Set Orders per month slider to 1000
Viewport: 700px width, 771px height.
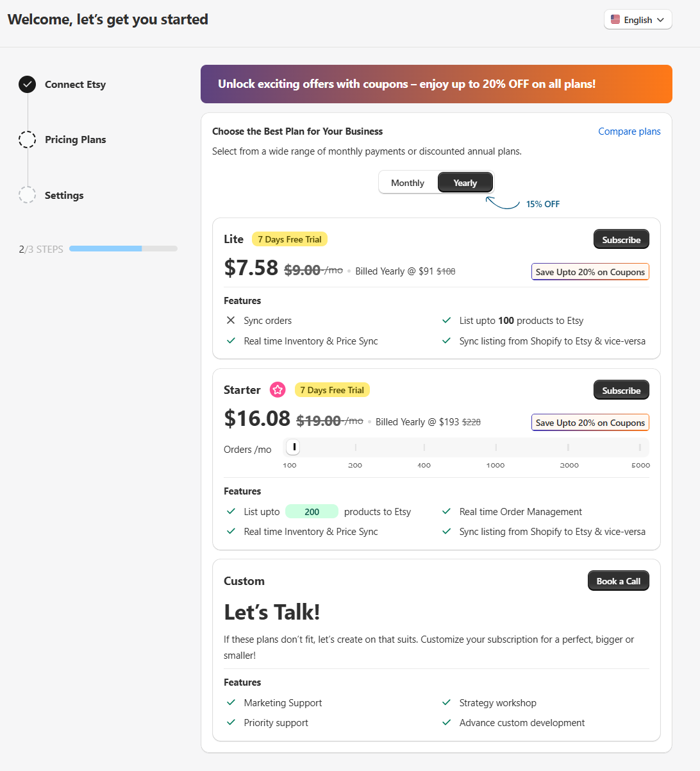(x=496, y=447)
